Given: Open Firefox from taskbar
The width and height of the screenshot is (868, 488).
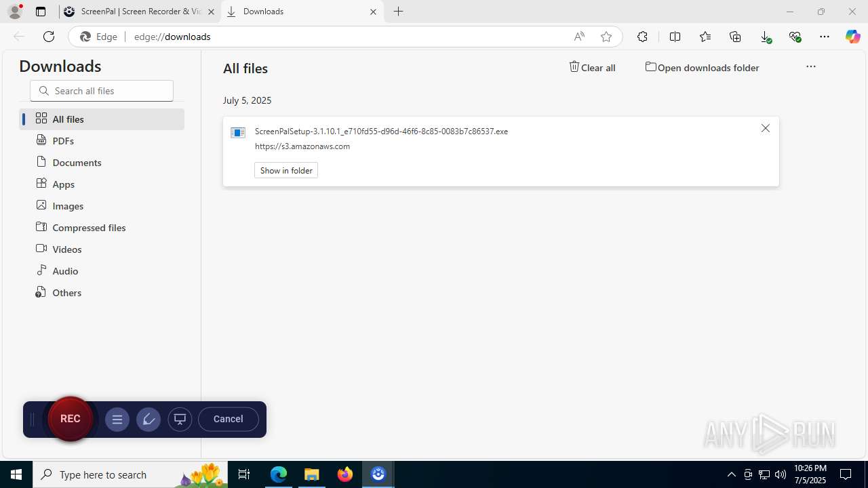Looking at the screenshot, I should click(x=345, y=474).
